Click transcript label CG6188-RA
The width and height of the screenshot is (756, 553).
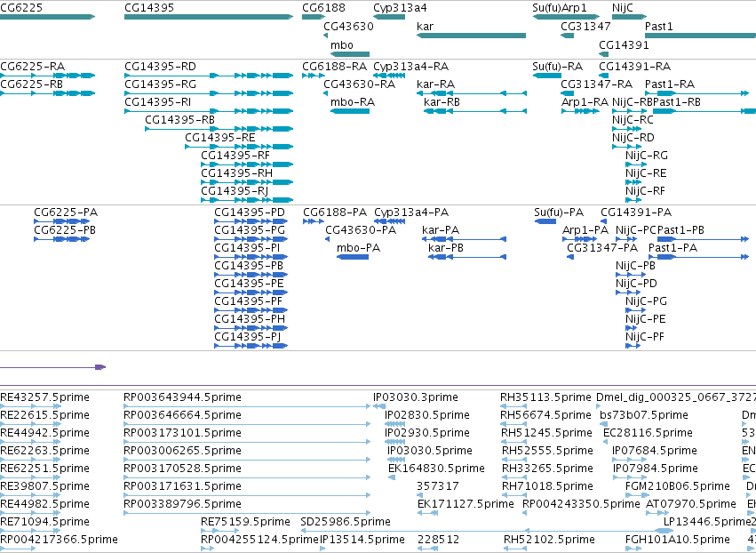(334, 66)
